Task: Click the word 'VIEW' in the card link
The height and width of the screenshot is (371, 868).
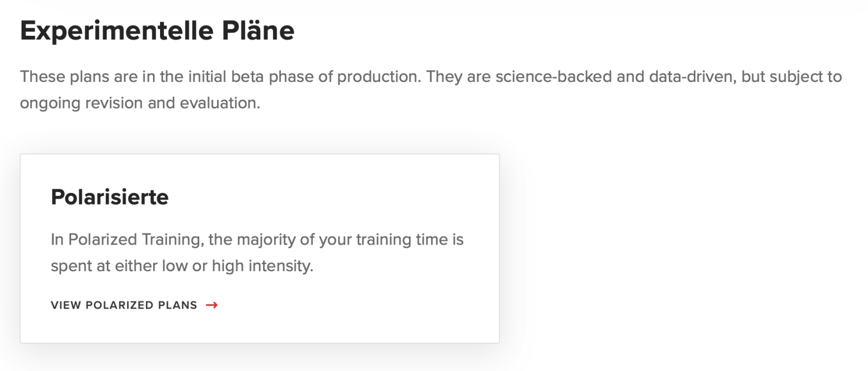Action: pyautogui.click(x=66, y=305)
